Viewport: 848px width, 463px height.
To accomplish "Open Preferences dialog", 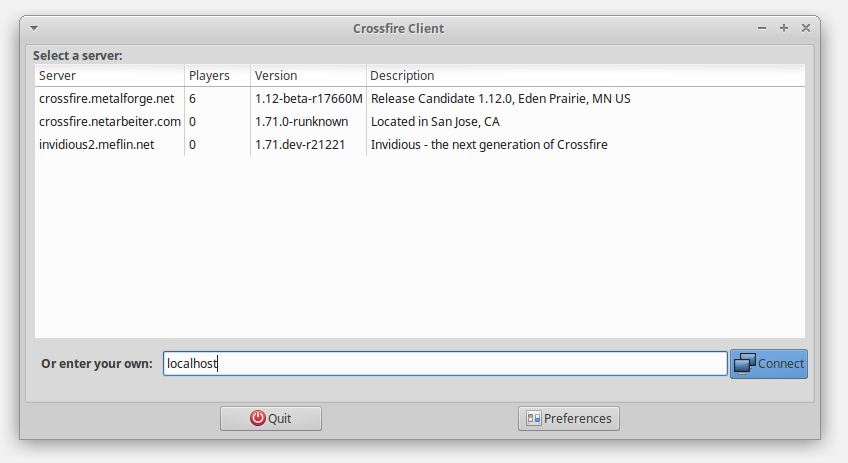I will 568,419.
